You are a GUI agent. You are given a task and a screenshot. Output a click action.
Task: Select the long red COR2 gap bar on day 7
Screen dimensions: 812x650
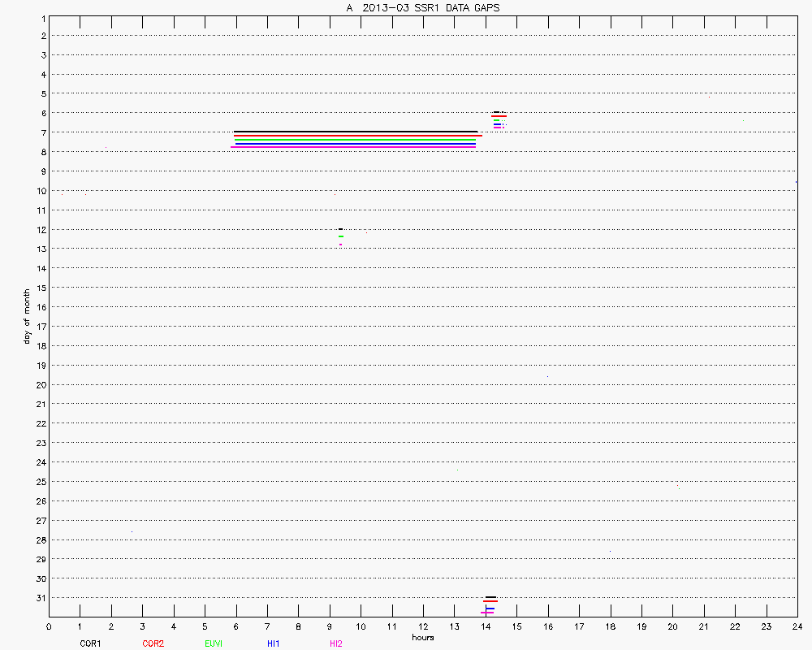[357, 136]
